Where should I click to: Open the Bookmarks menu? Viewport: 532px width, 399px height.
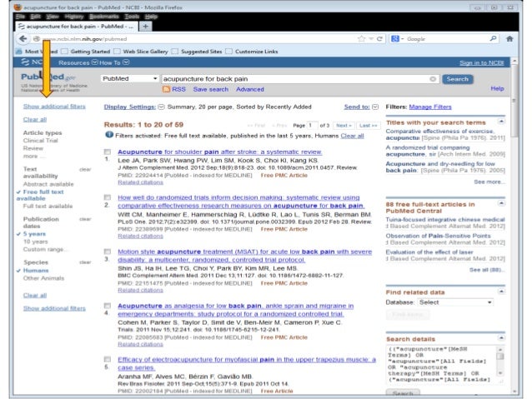point(104,17)
